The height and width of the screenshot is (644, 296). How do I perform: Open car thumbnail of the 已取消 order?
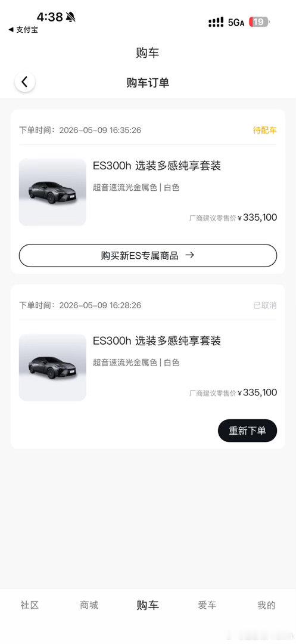pos(52,367)
